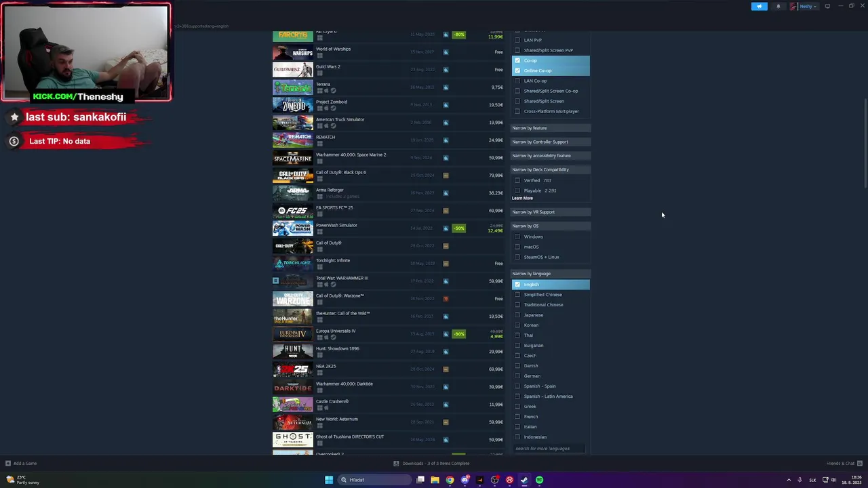Switch to Big Picture mode
The width and height of the screenshot is (868, 488).
pyautogui.click(x=827, y=6)
